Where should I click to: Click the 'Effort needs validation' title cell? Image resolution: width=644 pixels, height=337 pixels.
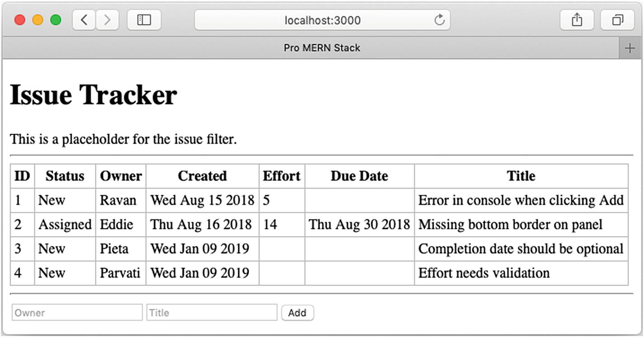click(x=484, y=273)
